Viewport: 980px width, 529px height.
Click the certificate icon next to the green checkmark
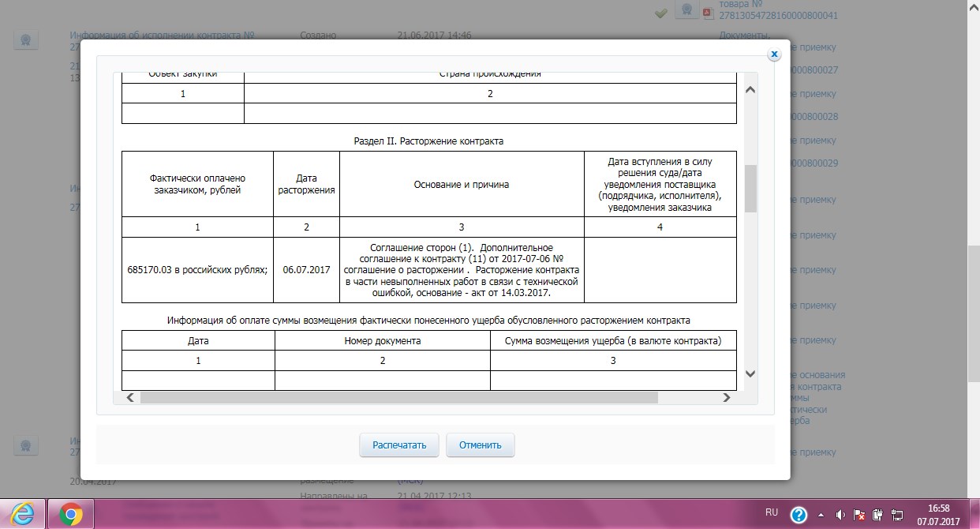pos(686,11)
